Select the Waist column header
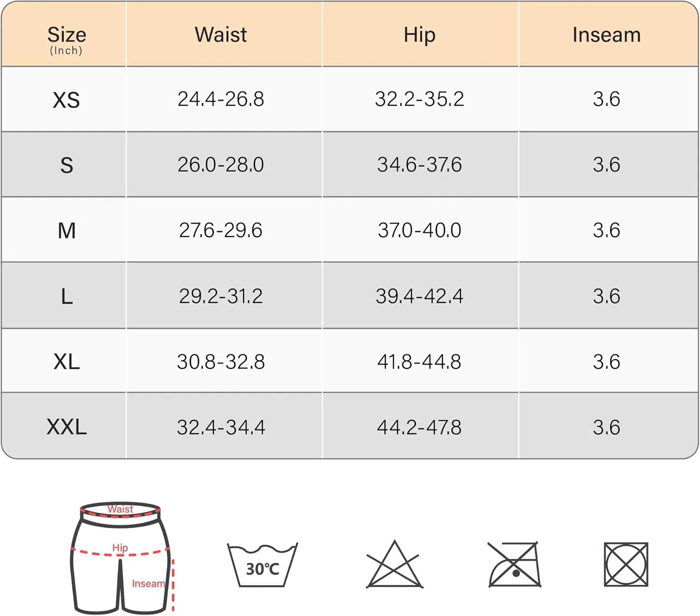The width and height of the screenshot is (700, 616). (x=221, y=35)
